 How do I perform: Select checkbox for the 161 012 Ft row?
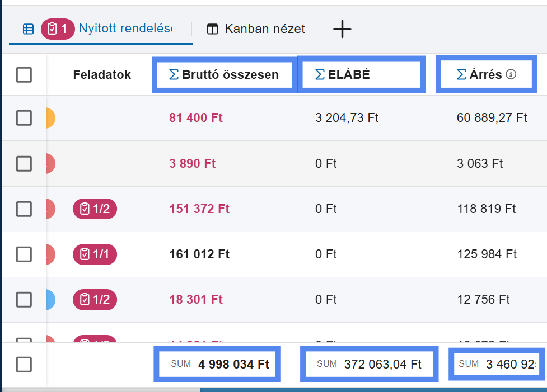(x=24, y=254)
